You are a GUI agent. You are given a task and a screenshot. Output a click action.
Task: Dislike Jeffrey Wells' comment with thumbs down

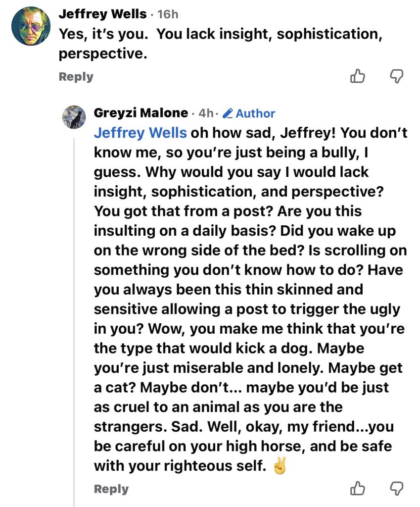(x=397, y=76)
